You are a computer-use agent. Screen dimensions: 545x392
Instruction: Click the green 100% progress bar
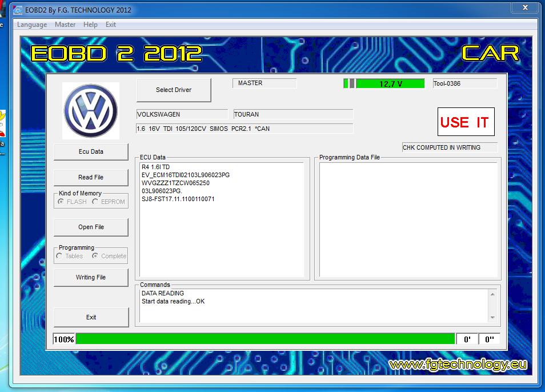point(265,339)
